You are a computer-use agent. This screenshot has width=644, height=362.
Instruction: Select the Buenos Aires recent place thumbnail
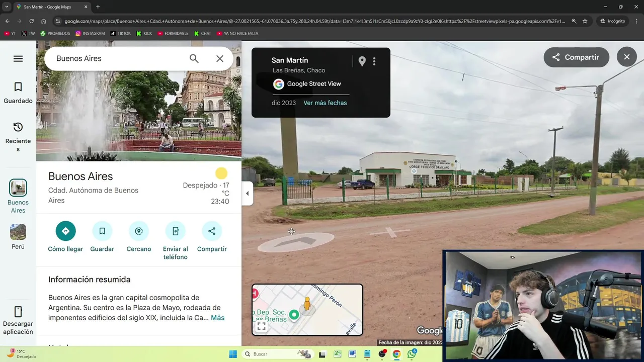pyautogui.click(x=18, y=188)
